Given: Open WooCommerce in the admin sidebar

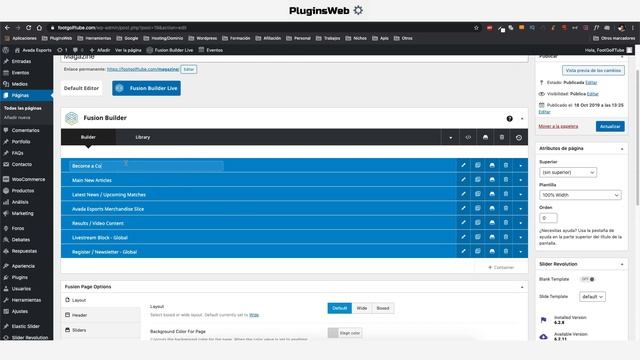Looking at the screenshot, I should point(27,179).
